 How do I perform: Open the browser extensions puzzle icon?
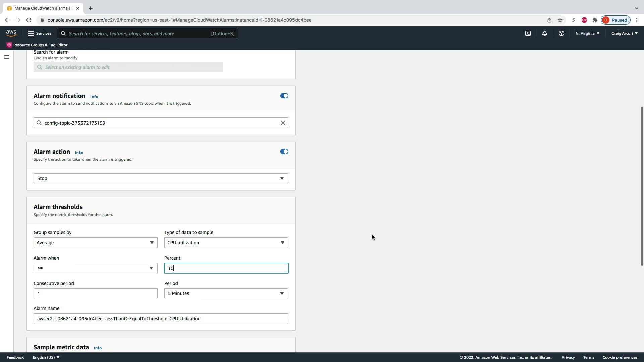click(x=595, y=20)
